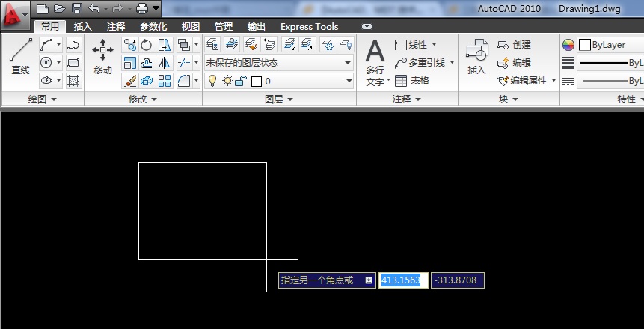Select the Scale tool
Screen dimensions: 644x329
pyautogui.click(x=130, y=62)
